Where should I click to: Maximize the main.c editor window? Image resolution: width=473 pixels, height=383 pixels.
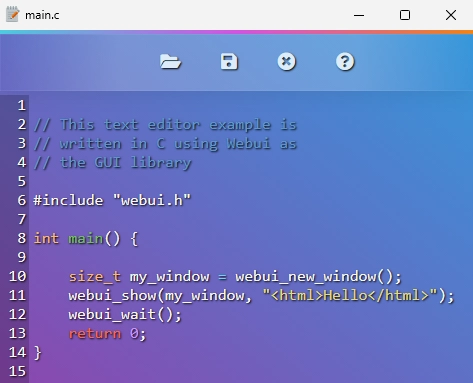point(405,15)
